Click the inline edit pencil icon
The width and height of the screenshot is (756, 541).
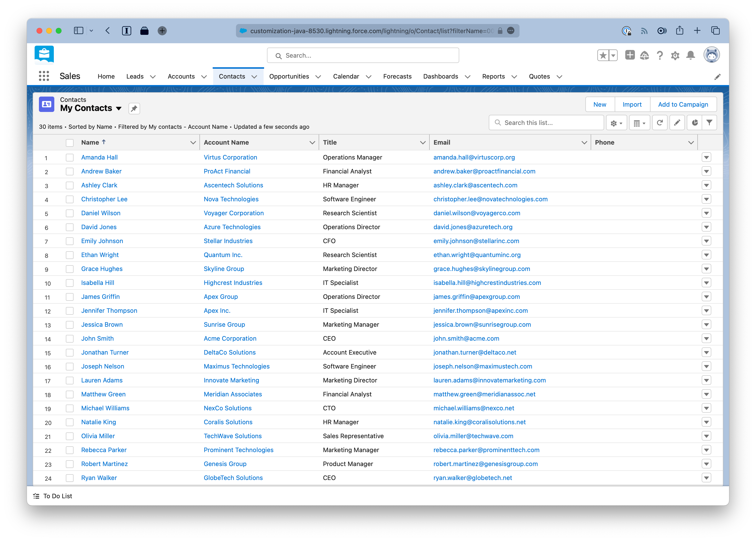pos(677,123)
